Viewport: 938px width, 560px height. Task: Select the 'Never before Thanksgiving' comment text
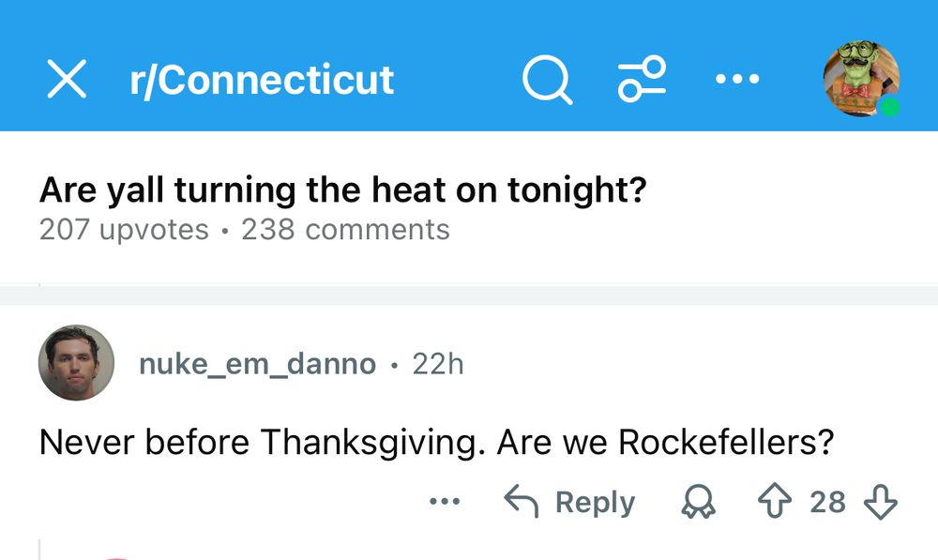click(x=436, y=441)
